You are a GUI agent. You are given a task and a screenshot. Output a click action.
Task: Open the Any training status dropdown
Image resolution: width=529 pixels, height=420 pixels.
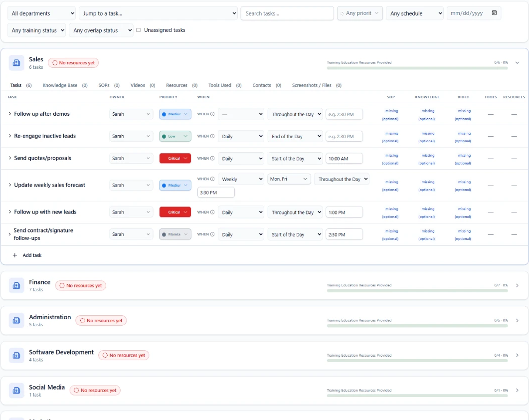tap(36, 30)
